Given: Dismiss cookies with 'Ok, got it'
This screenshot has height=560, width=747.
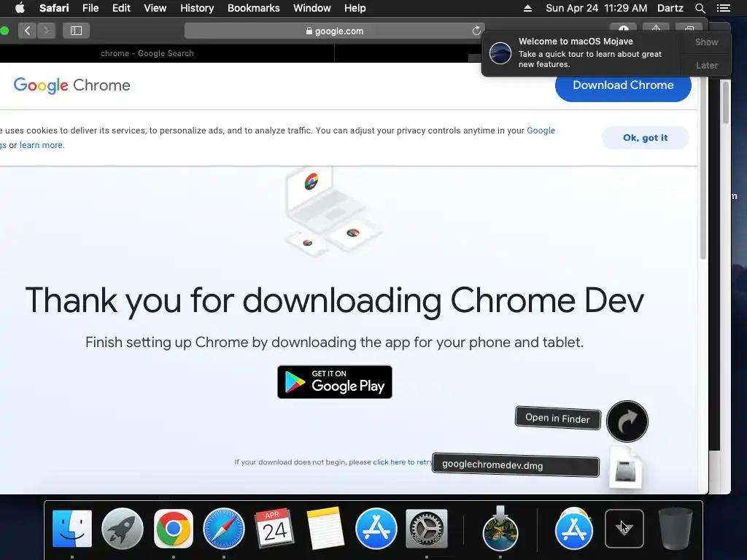Looking at the screenshot, I should tap(645, 138).
